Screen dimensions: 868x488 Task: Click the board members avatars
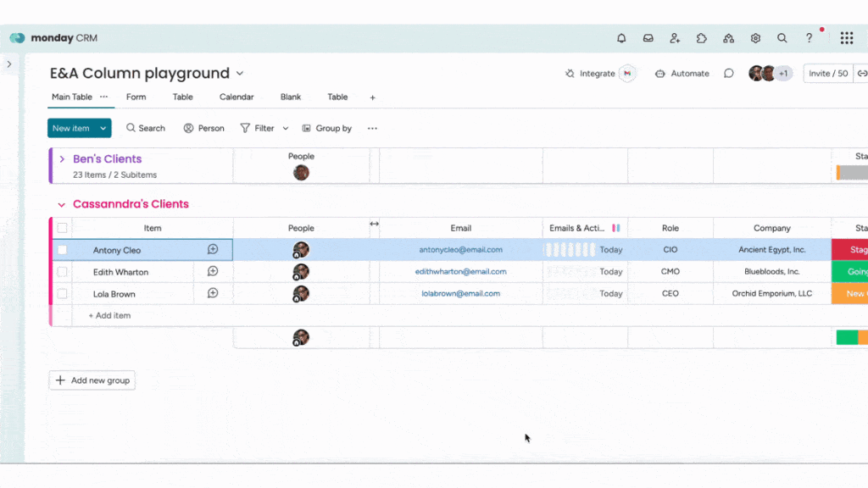(x=770, y=73)
